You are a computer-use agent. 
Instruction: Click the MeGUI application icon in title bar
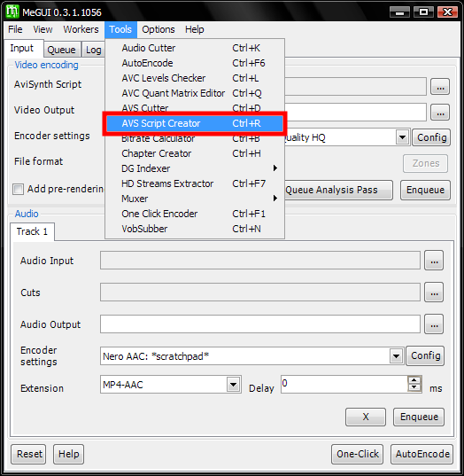coord(12,12)
